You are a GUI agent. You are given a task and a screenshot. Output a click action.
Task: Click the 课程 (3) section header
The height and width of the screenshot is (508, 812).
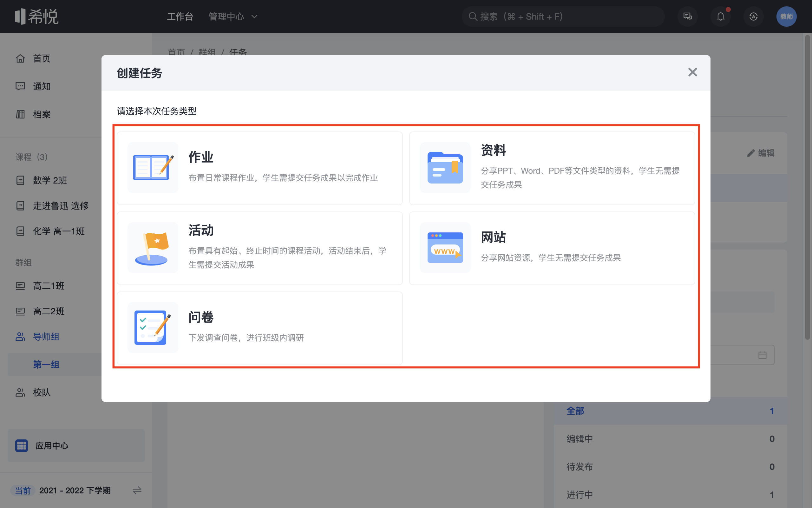[31, 157]
